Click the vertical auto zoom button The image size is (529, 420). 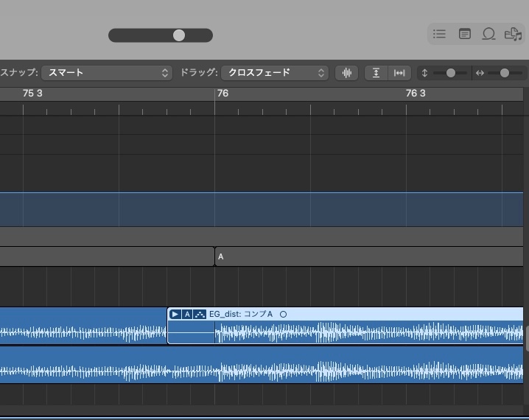[376, 73]
